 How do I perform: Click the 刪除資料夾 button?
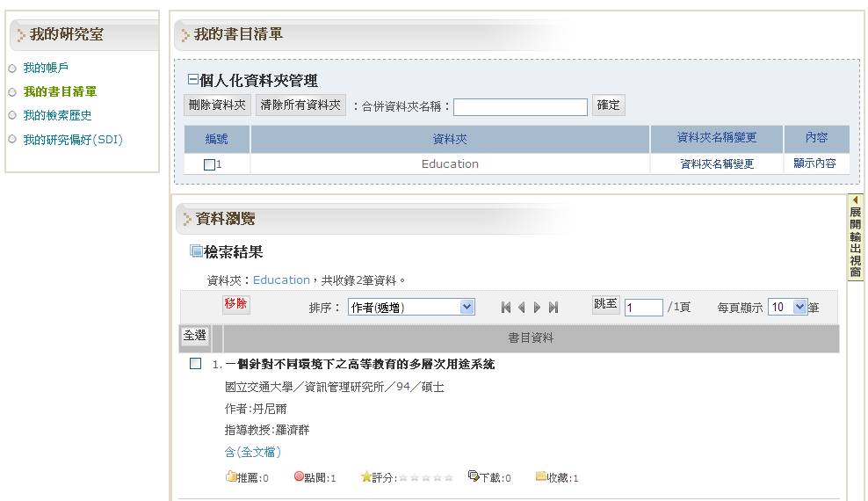tap(217, 105)
